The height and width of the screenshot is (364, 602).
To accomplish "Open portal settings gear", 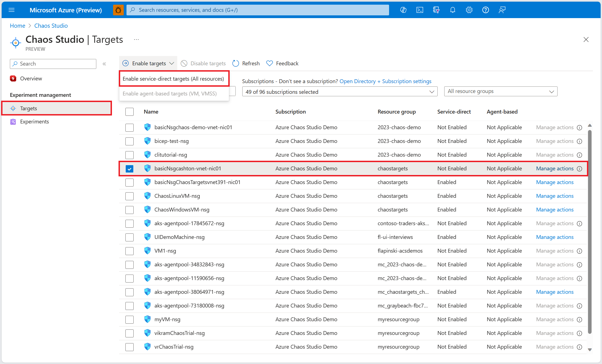I will pyautogui.click(x=469, y=10).
